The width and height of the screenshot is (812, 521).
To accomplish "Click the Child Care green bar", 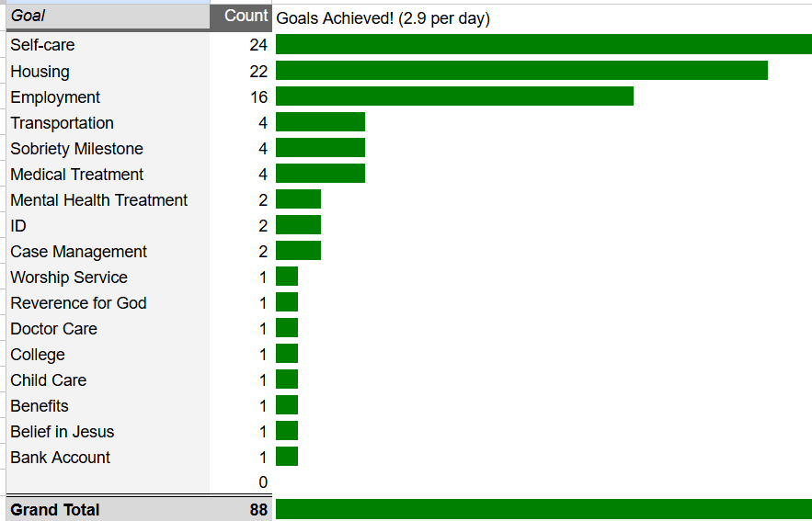I will point(287,379).
